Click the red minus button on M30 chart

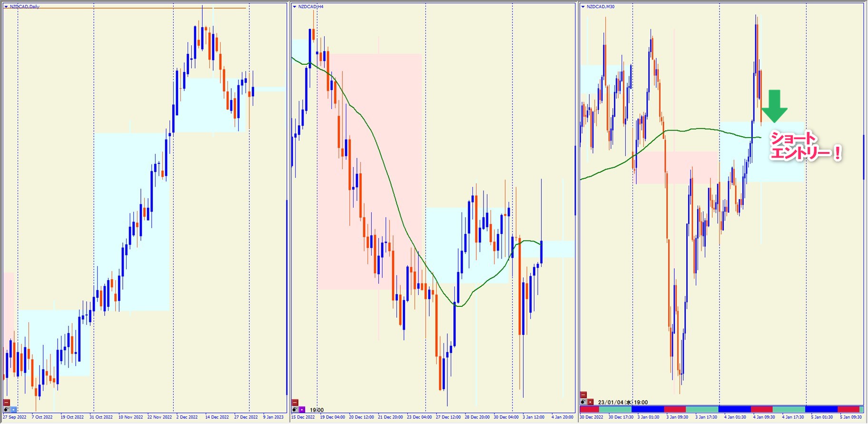click(583, 395)
